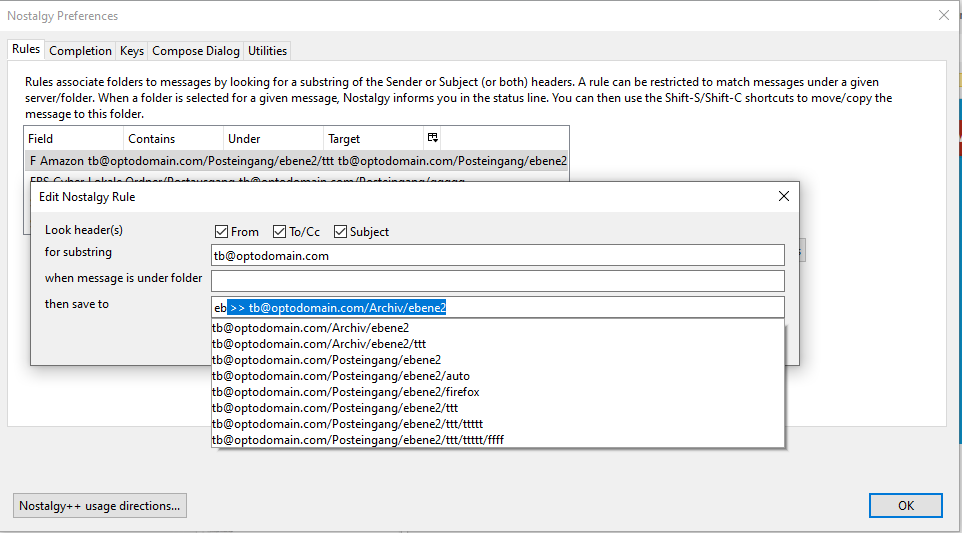Open the Keys tab
962x533 pixels.
point(132,51)
